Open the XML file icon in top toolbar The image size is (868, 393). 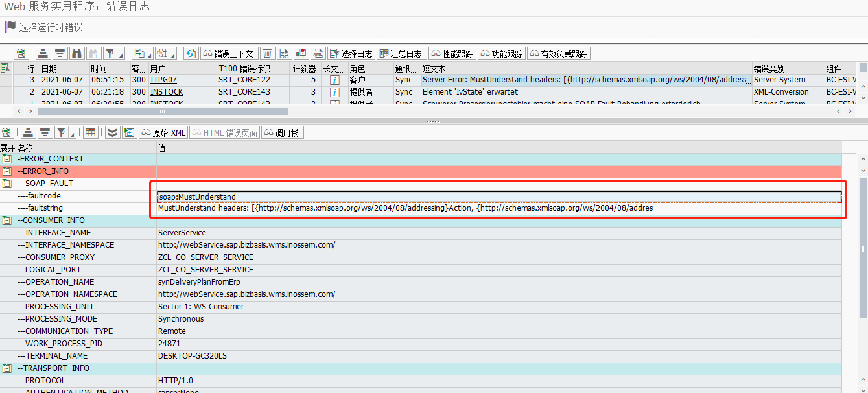(x=320, y=53)
